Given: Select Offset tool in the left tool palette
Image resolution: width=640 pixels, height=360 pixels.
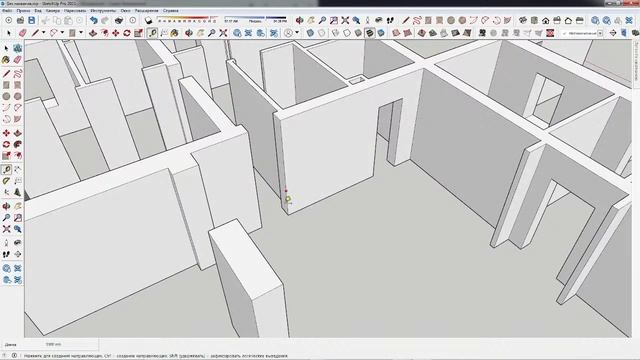Looking at the screenshot, I should [x=17, y=156].
